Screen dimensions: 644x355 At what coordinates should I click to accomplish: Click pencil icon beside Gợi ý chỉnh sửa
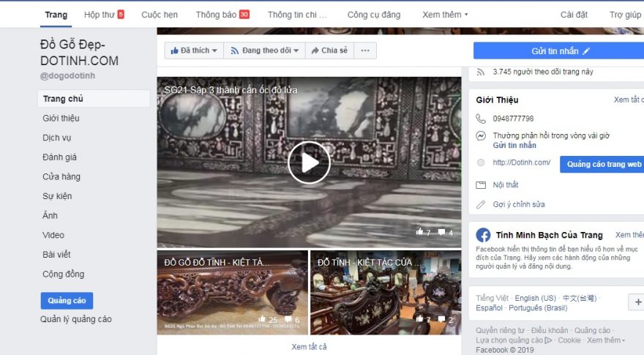pos(481,204)
